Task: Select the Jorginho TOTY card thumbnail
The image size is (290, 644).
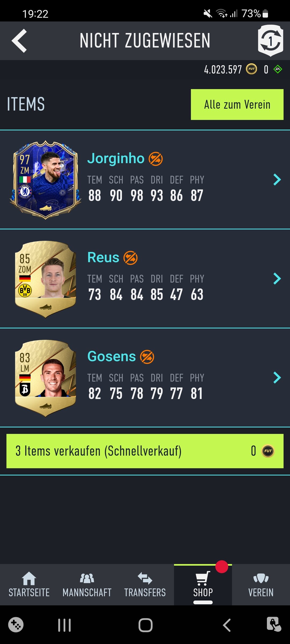Action: pos(45,180)
